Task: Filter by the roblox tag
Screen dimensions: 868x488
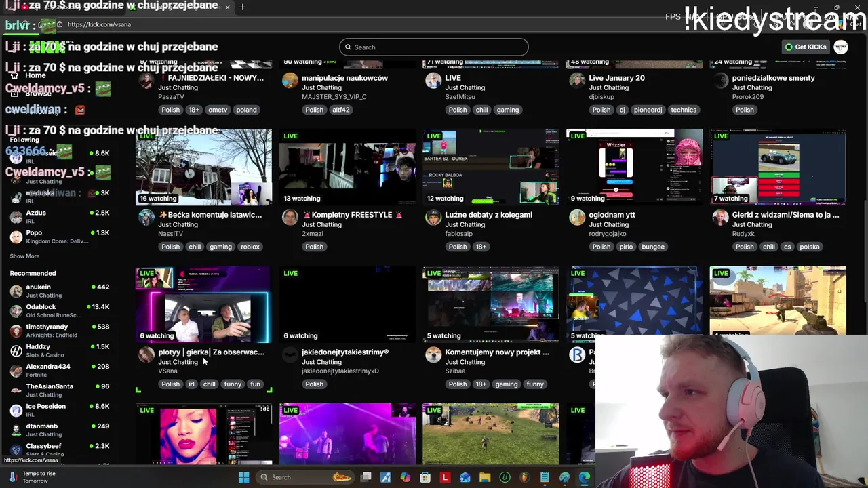Action: 250,247
